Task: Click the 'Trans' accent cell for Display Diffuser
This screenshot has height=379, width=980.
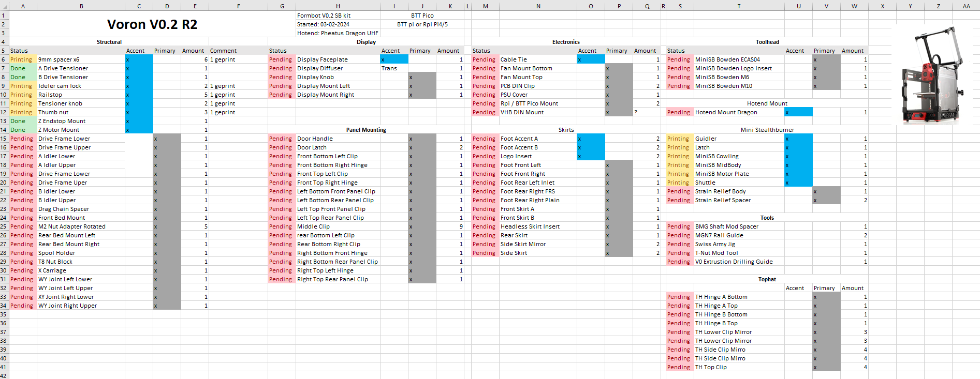Action: click(394, 68)
